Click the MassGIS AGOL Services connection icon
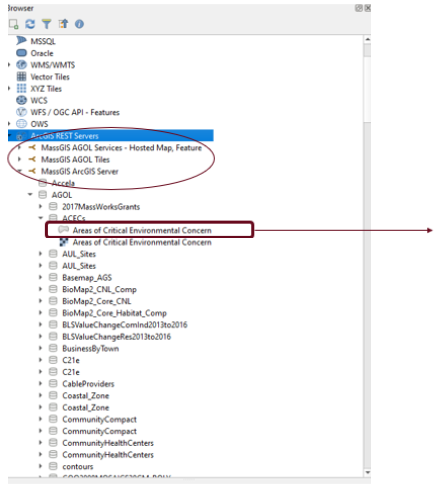The image size is (438, 490). click(x=32, y=147)
